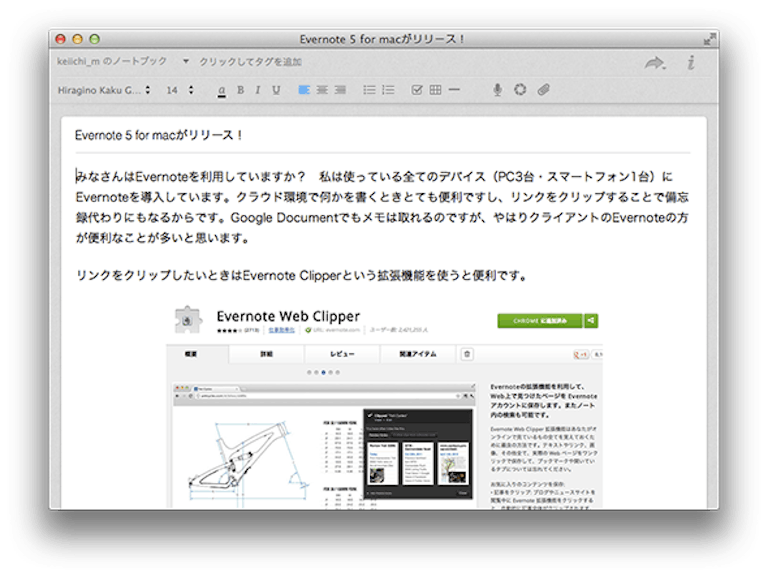Align text right
The height and width of the screenshot is (577, 768).
(340, 90)
